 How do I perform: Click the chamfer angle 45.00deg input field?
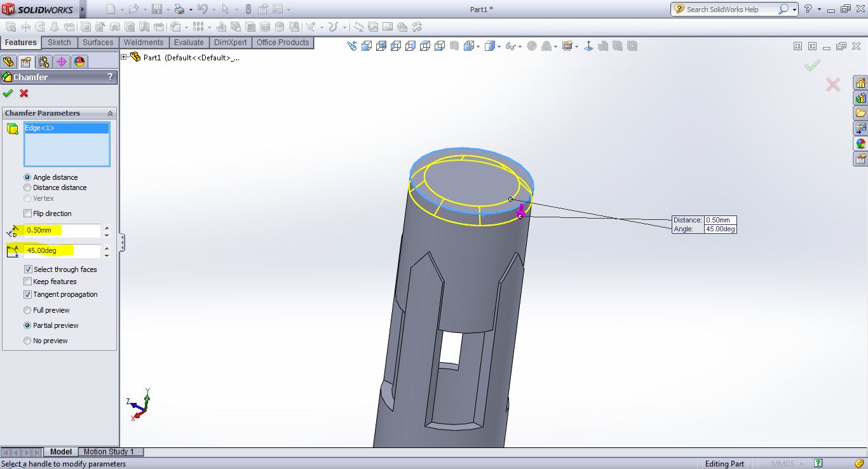coord(62,250)
